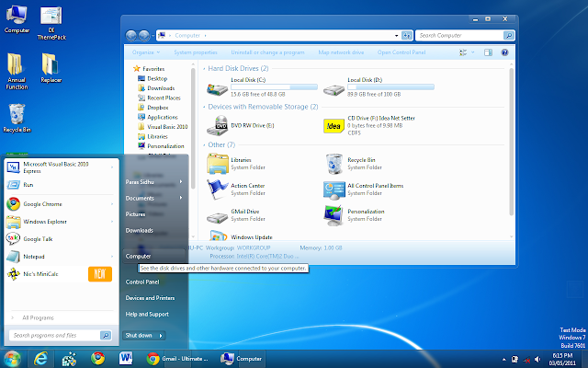Show hidden system tray icons
Screen dimensions: 588x368
click(503, 360)
